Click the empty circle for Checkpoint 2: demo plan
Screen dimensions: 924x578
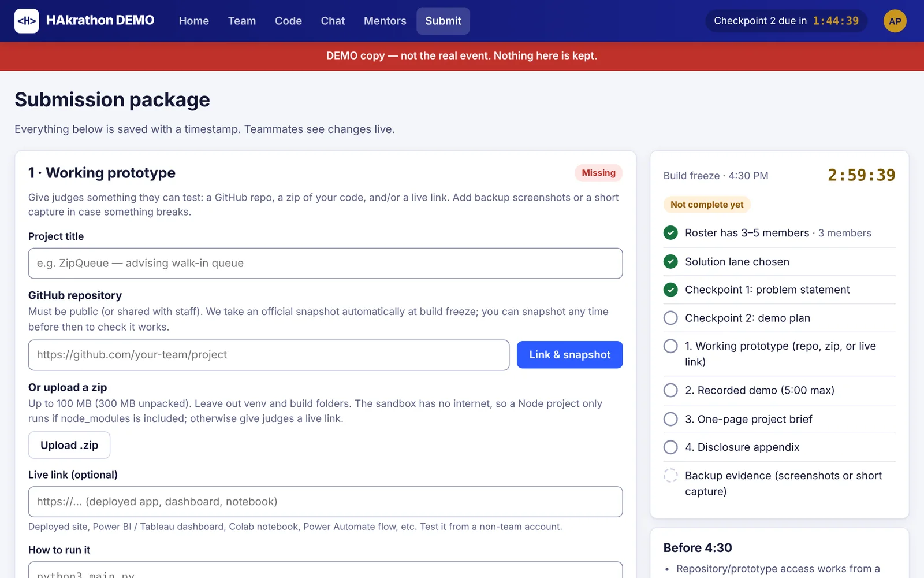click(670, 318)
